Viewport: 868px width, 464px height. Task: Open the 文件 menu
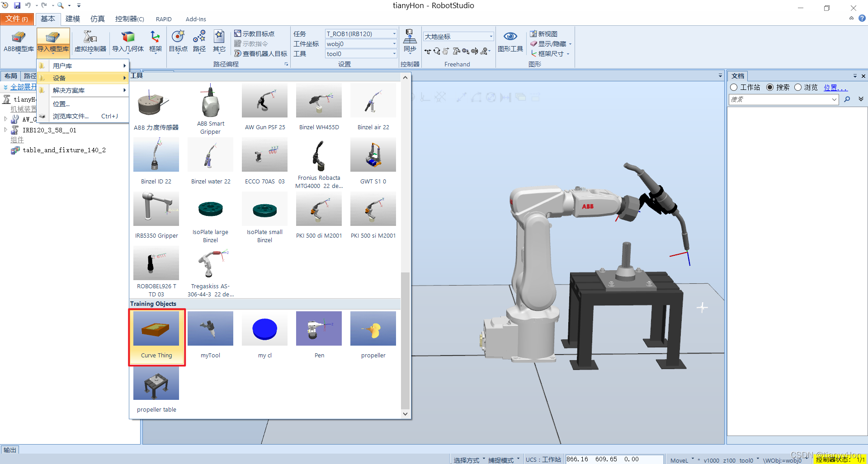coord(17,19)
